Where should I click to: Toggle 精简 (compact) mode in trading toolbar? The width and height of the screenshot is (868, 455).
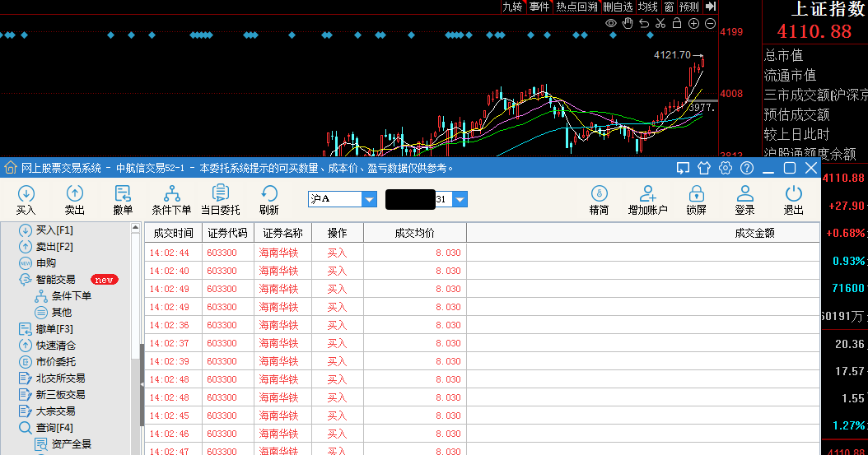(599, 199)
